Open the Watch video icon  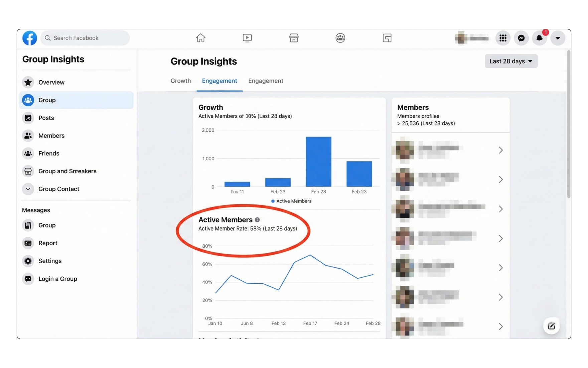point(247,38)
